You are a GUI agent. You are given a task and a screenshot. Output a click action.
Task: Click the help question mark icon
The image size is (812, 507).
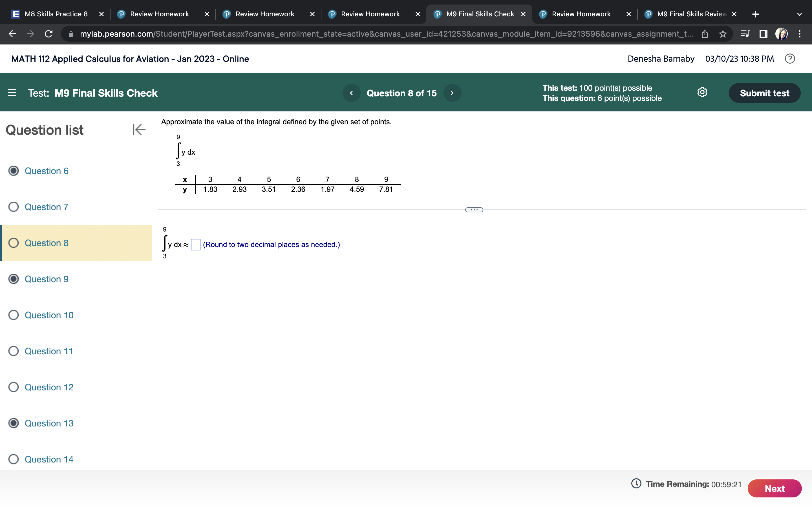[790, 59]
